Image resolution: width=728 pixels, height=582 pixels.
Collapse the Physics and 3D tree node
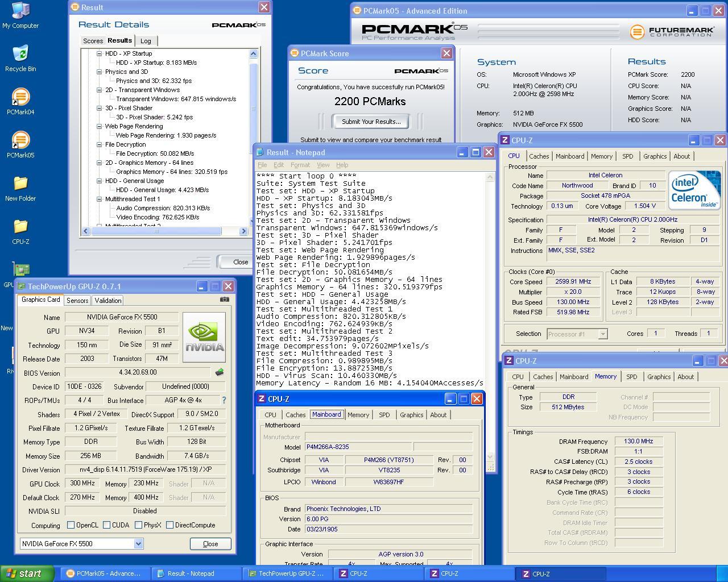click(99, 72)
